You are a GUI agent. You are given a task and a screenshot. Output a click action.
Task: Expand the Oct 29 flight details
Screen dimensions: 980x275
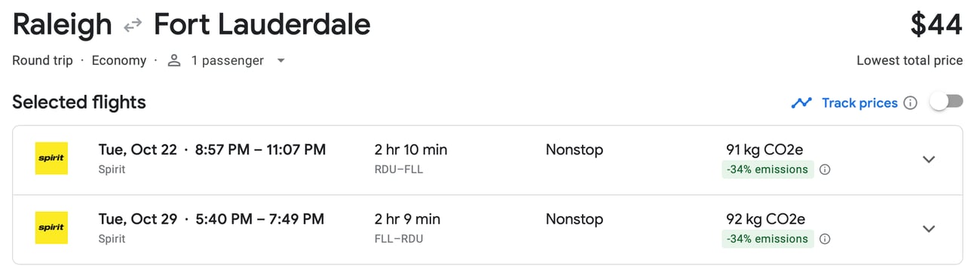(929, 229)
